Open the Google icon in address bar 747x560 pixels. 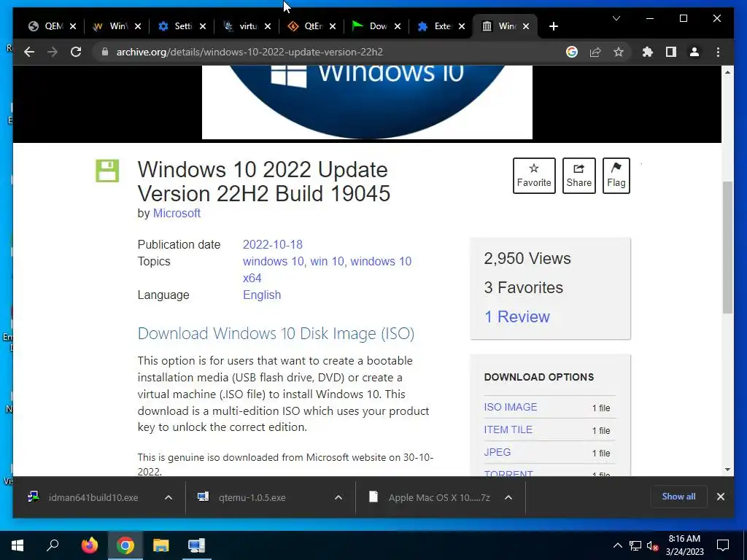coord(572,52)
